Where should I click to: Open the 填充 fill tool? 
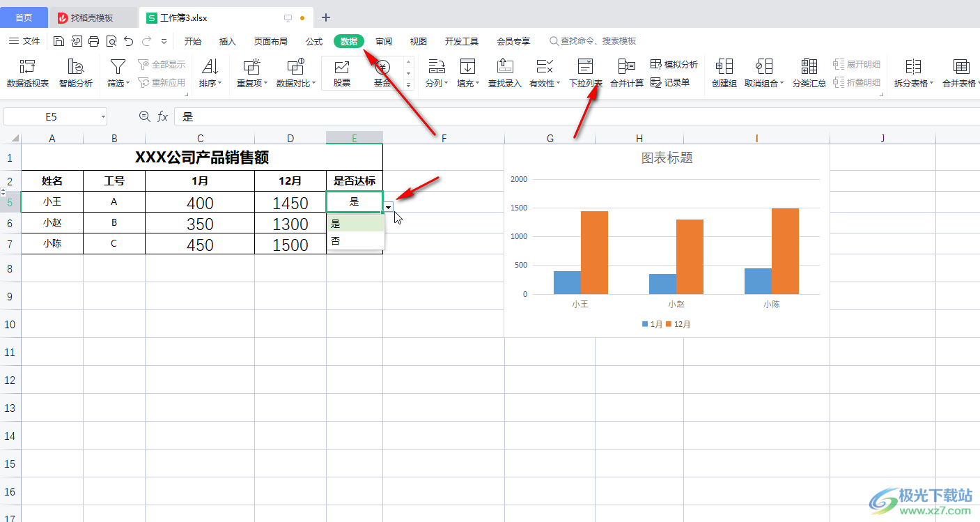pos(468,73)
